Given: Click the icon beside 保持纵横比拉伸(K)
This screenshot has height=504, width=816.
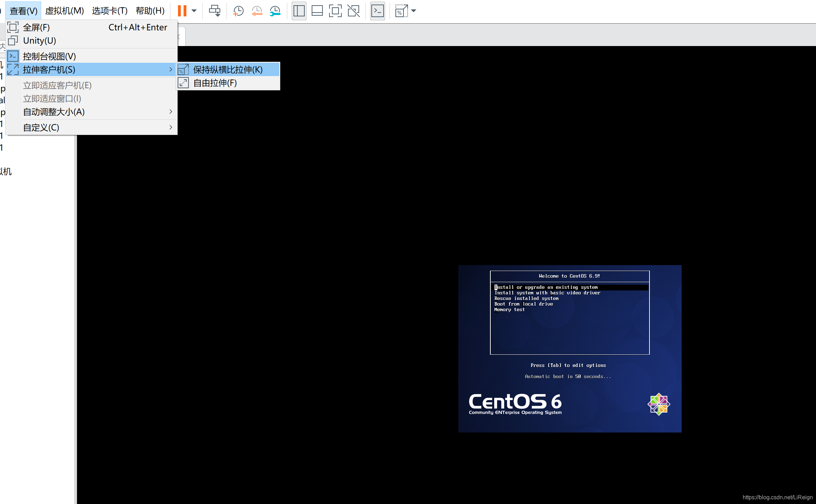Looking at the screenshot, I should 183,69.
